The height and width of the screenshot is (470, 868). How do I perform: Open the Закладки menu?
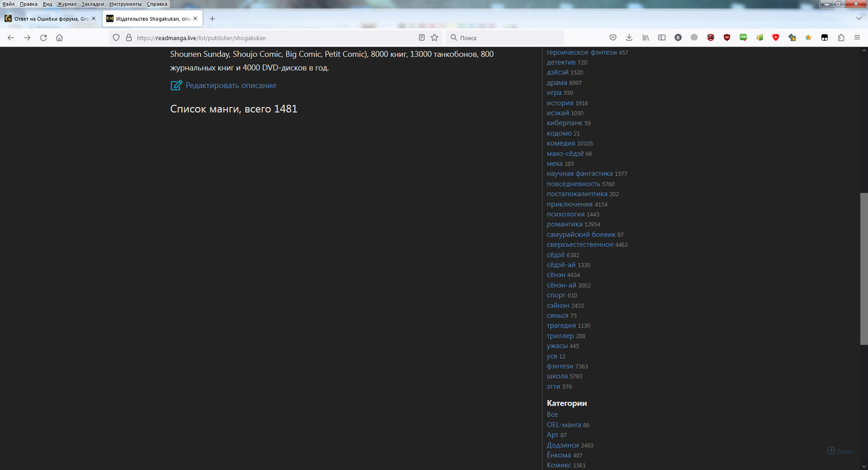(93, 4)
